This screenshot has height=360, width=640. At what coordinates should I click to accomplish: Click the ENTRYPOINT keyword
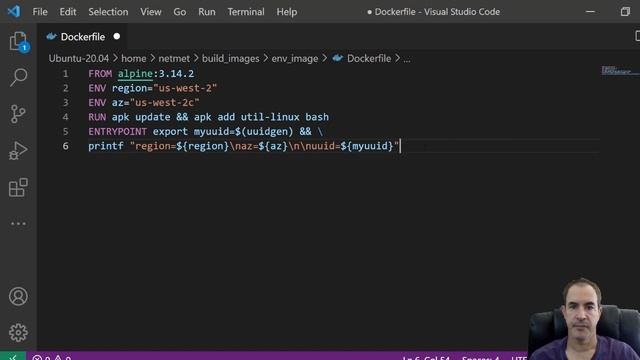(118, 132)
